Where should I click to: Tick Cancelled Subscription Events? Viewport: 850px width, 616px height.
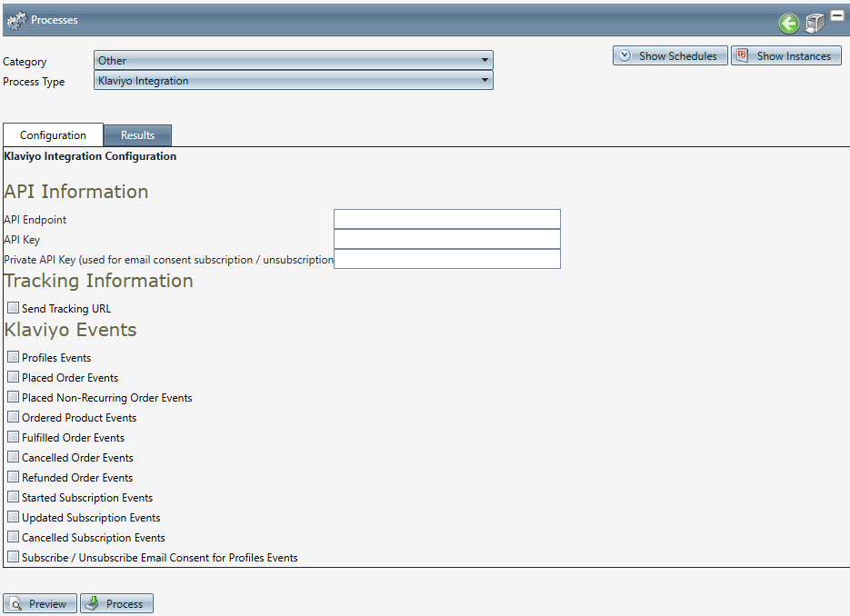[x=13, y=538]
